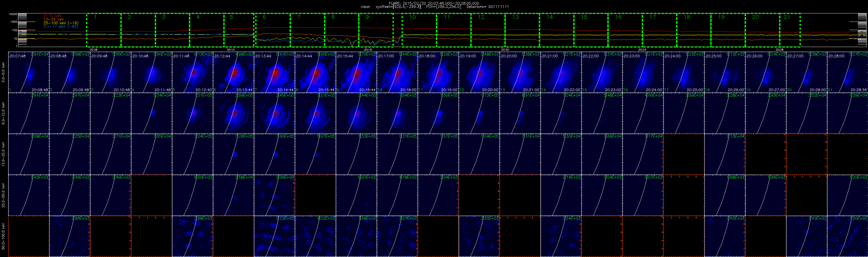The width and height of the screenshot is (868, 257).
Task: Open the 6.0-12.0 keV image labeled 2.89E+05
Action: click(233, 113)
